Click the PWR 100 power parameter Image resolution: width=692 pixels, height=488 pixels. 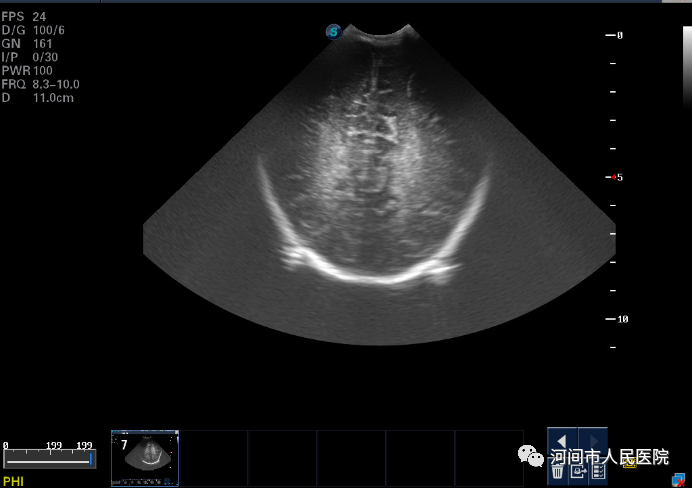(x=28, y=71)
